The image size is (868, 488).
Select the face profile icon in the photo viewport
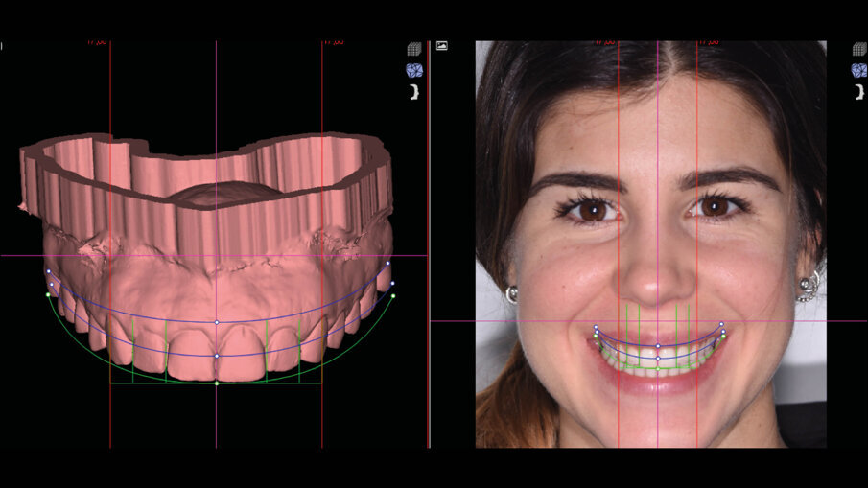(x=858, y=91)
